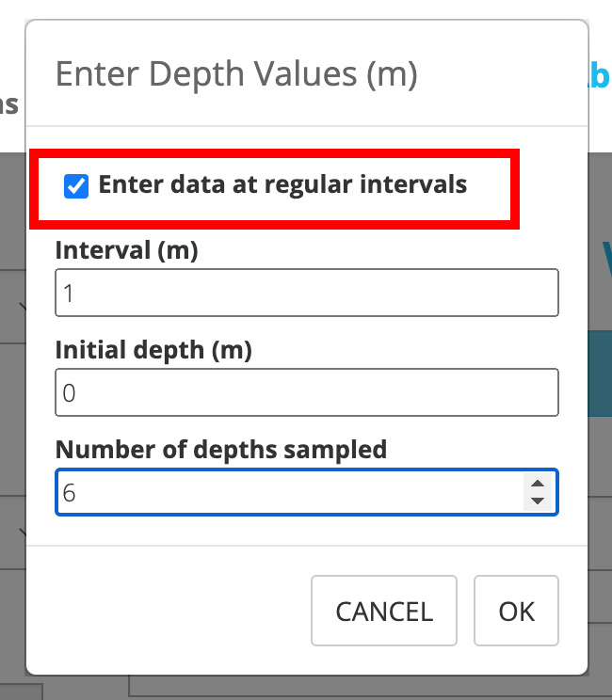Increase number of depths with up arrow

click(x=538, y=485)
